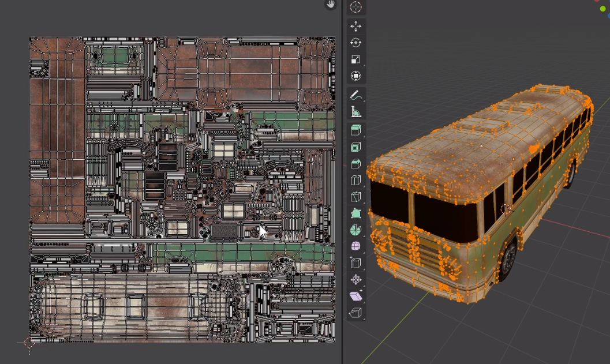Select the Knife tool

point(355,197)
